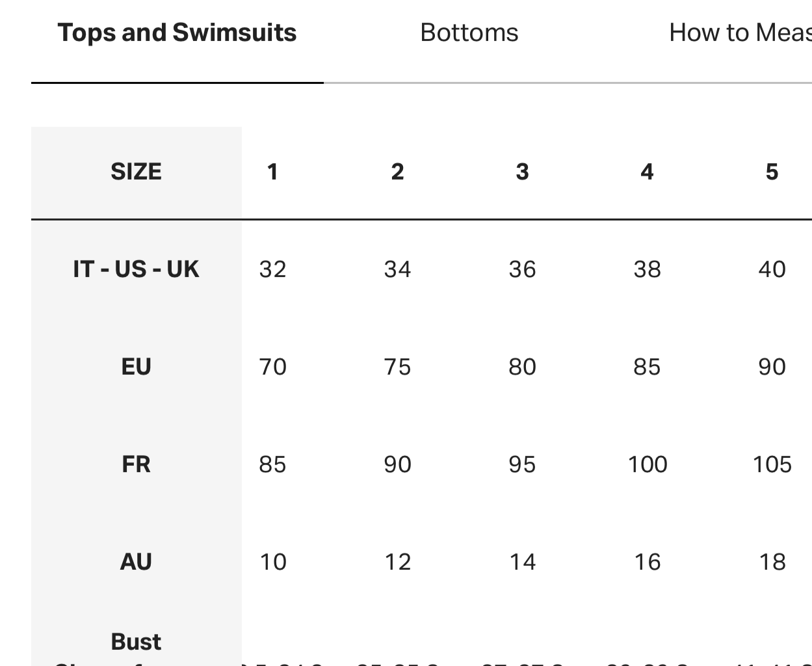
Task: Click size column header 1
Action: point(272,172)
